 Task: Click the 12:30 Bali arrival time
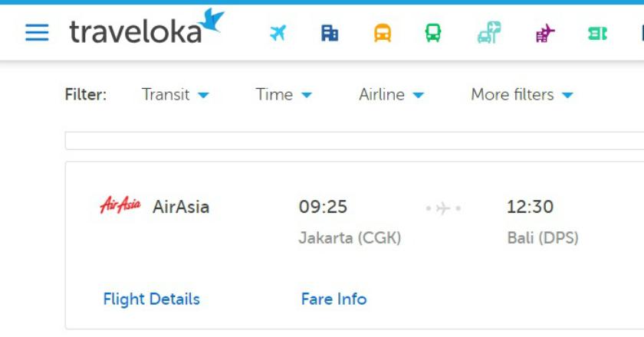pyautogui.click(x=530, y=207)
